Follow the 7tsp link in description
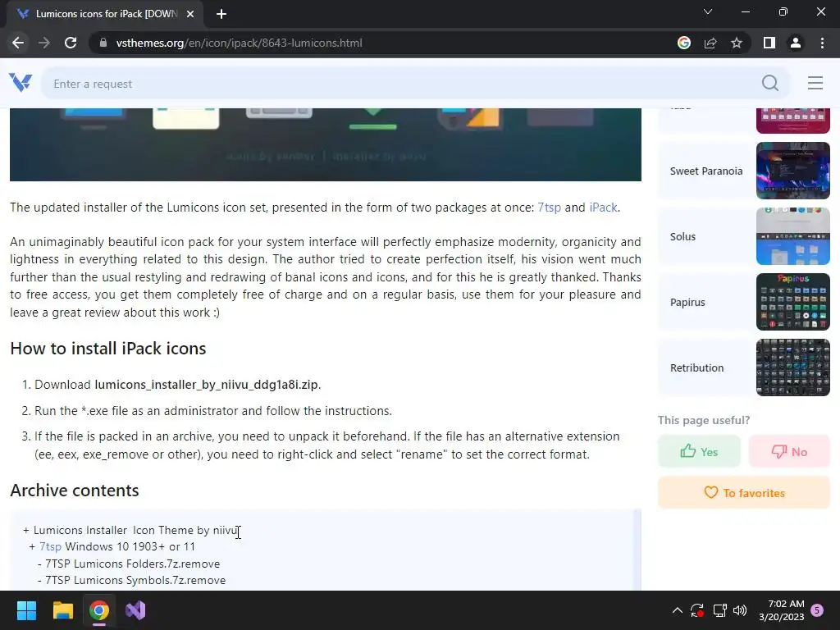The image size is (840, 630). pos(549,208)
